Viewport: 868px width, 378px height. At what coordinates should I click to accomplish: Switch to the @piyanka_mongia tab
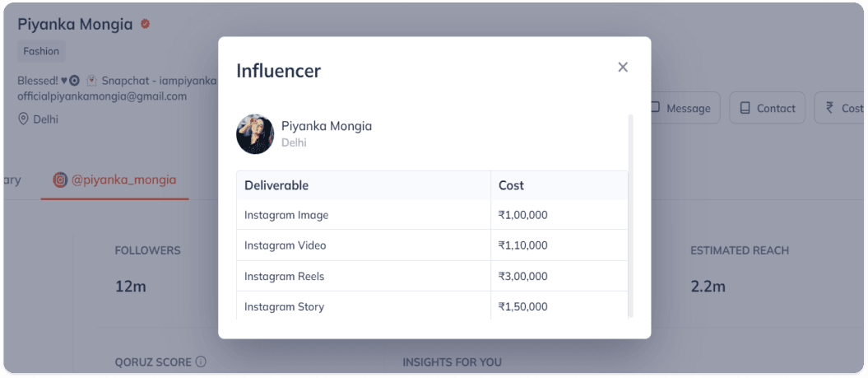click(114, 180)
